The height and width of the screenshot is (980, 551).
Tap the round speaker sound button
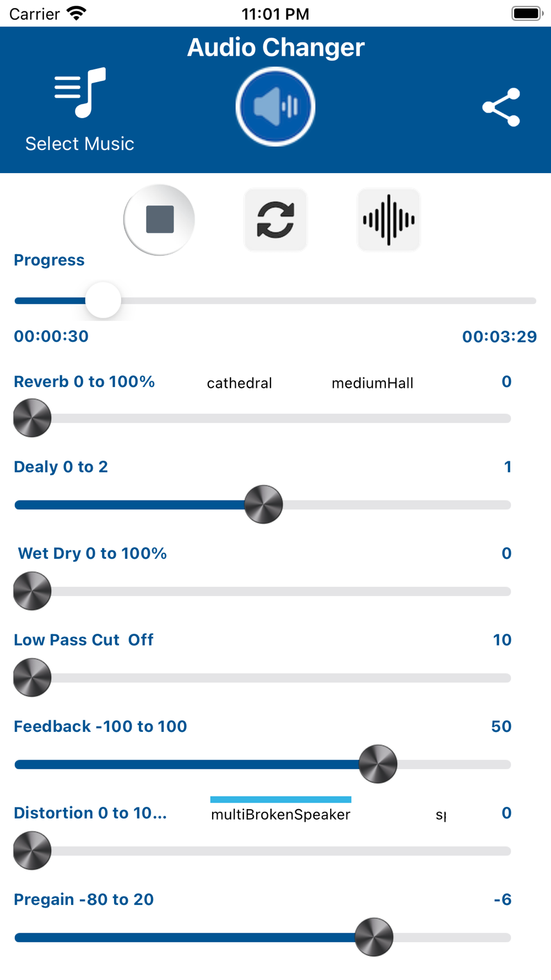275,106
